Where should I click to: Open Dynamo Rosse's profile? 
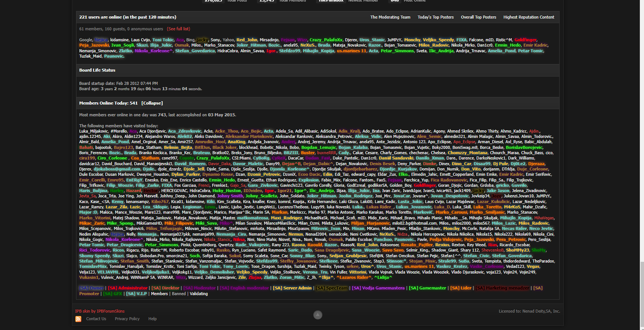point(218,174)
